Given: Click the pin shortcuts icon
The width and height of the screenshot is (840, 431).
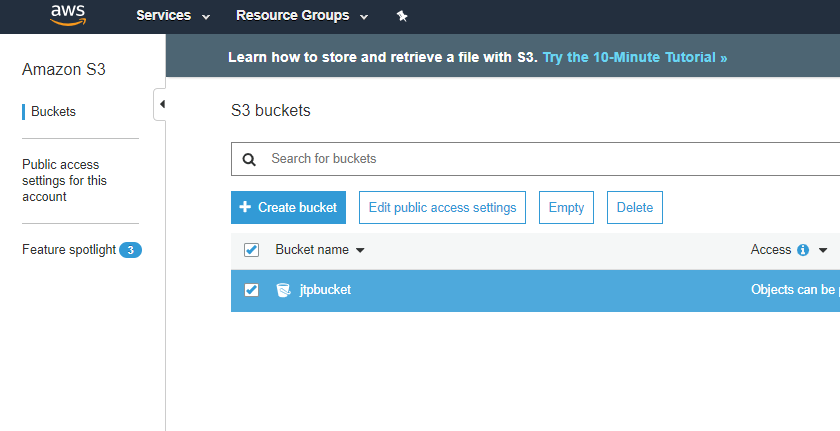Looking at the screenshot, I should click(402, 16).
